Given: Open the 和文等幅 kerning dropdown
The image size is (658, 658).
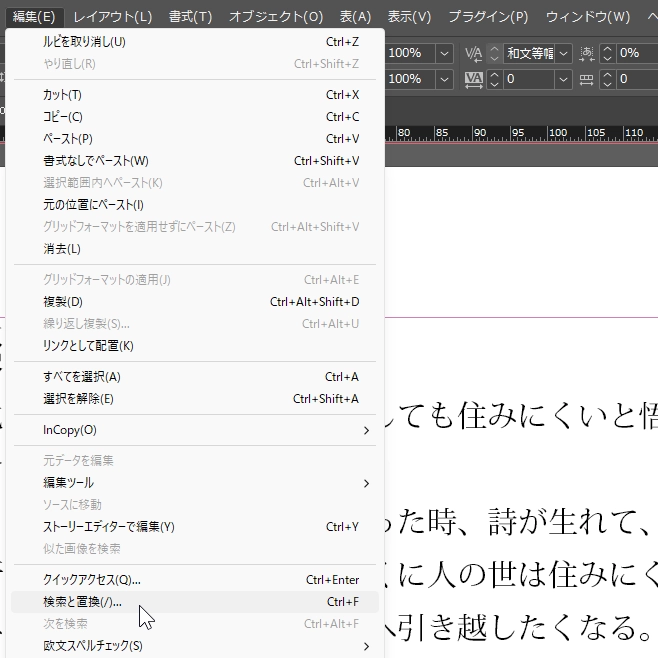Looking at the screenshot, I should (x=564, y=53).
